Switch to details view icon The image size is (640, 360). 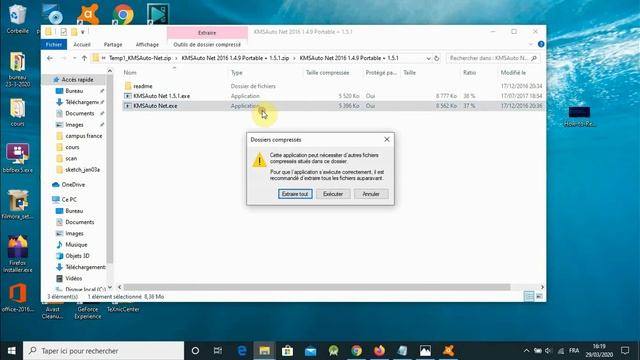click(529, 296)
